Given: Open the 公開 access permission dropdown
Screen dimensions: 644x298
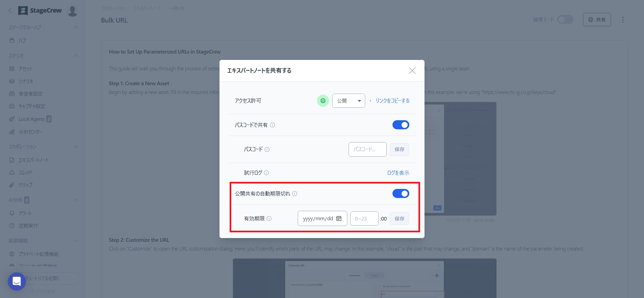Looking at the screenshot, I should pos(348,101).
